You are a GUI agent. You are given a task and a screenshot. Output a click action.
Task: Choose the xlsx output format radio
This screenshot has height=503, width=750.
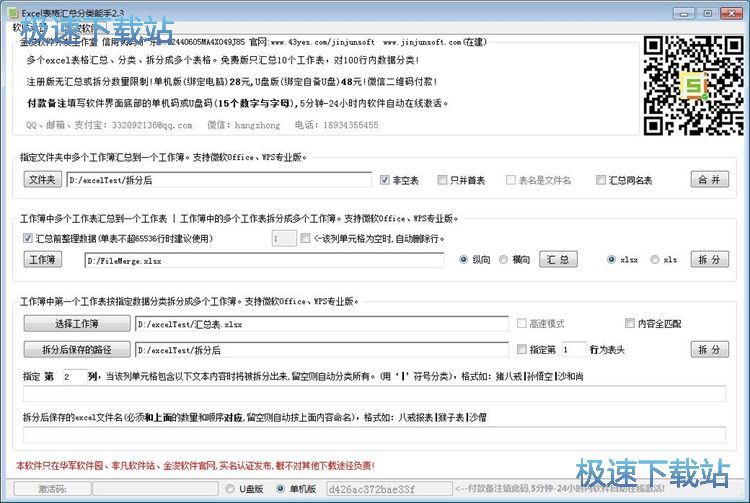tap(611, 260)
